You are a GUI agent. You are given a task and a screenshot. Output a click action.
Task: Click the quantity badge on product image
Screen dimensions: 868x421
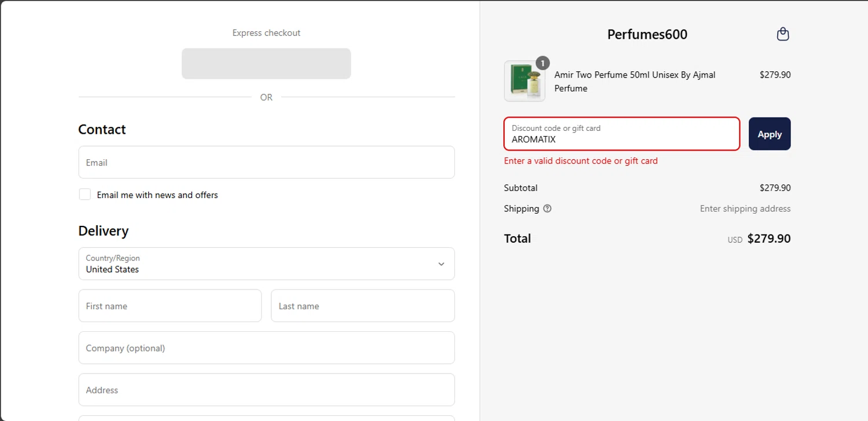click(542, 63)
